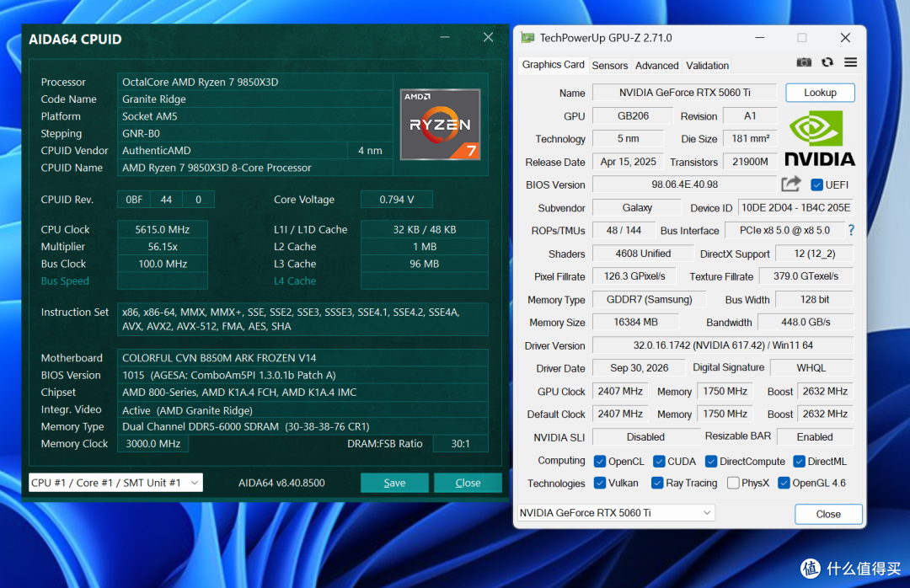
Task: Click the Pixel Fillrate 126.3 GPixel/s field
Action: tap(634, 276)
